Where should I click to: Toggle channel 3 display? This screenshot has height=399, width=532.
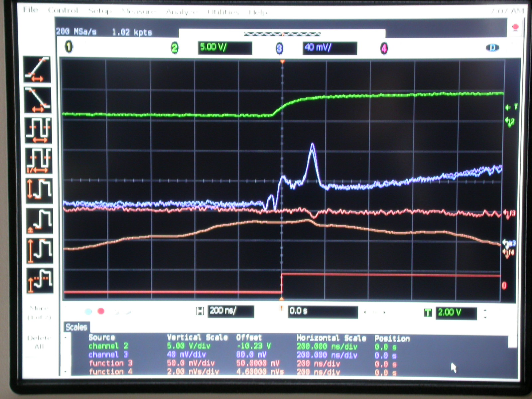tap(279, 49)
